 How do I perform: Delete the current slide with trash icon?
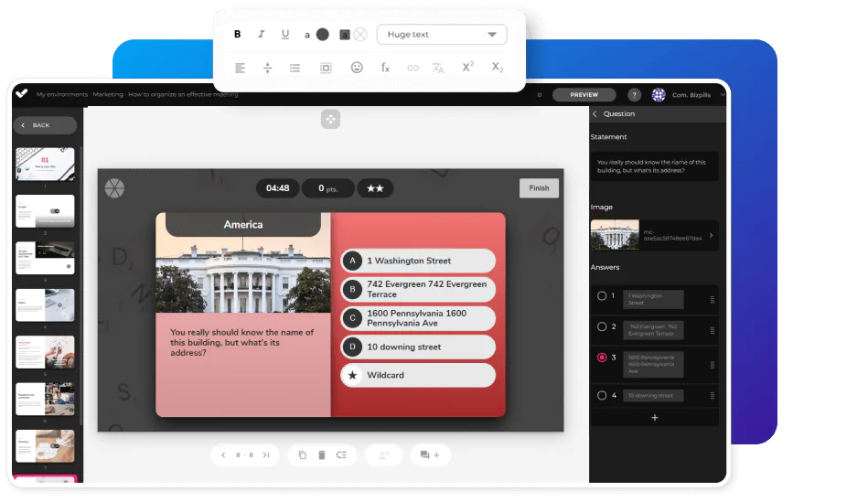click(x=322, y=454)
